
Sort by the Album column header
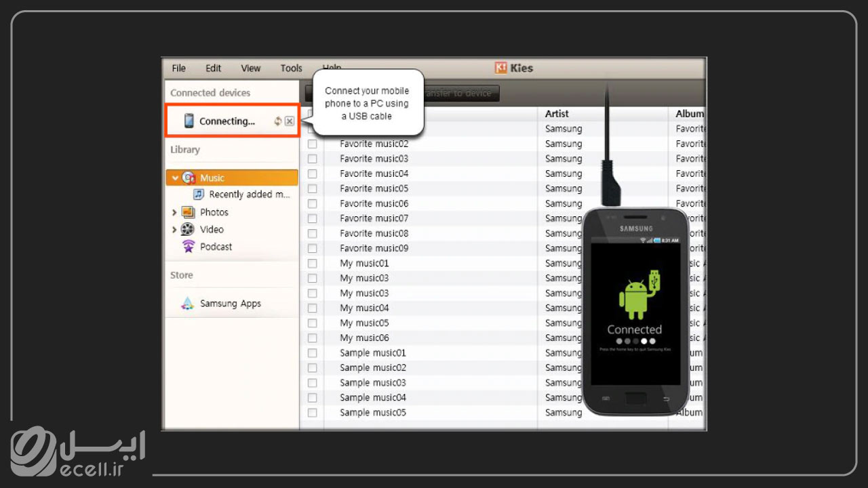[690, 114]
